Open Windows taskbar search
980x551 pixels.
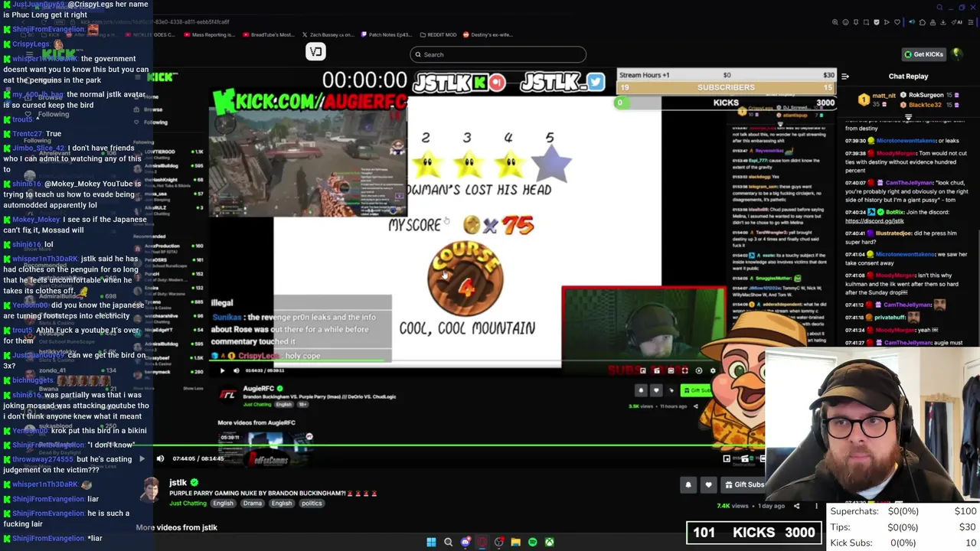[x=448, y=542]
